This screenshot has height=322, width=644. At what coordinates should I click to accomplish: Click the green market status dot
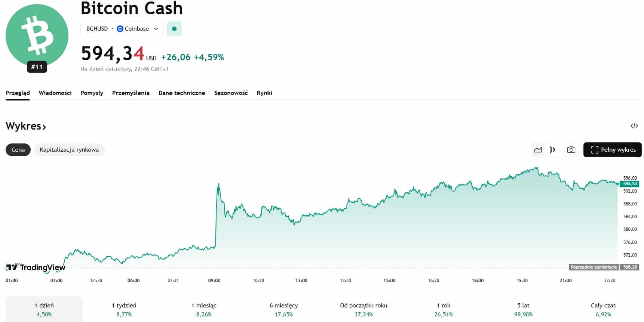(x=174, y=29)
